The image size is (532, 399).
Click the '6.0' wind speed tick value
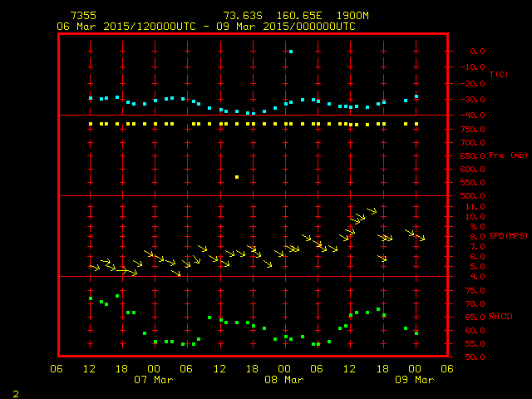477,257
